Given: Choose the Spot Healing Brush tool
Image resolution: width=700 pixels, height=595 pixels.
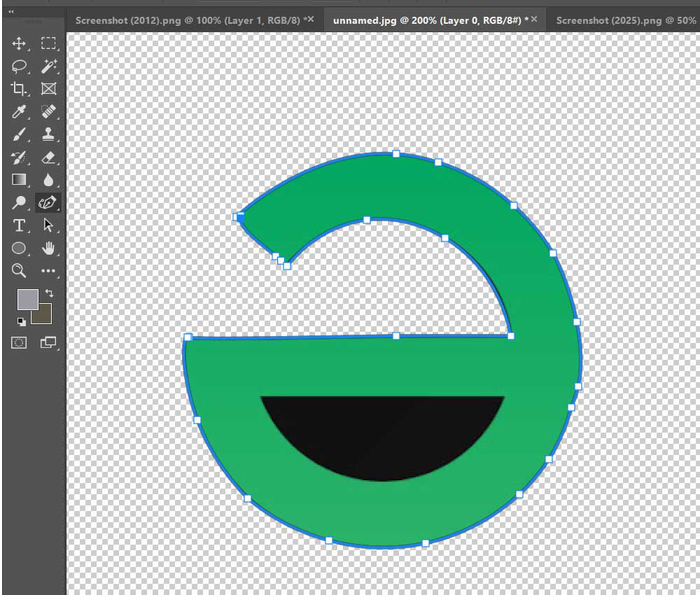Looking at the screenshot, I should tap(48, 111).
